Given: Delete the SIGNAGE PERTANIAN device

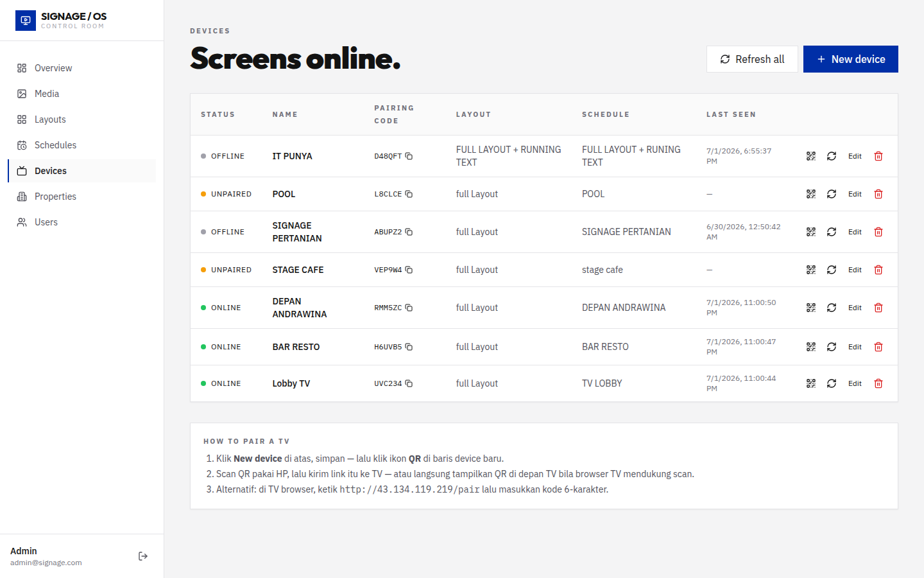Looking at the screenshot, I should click(878, 232).
